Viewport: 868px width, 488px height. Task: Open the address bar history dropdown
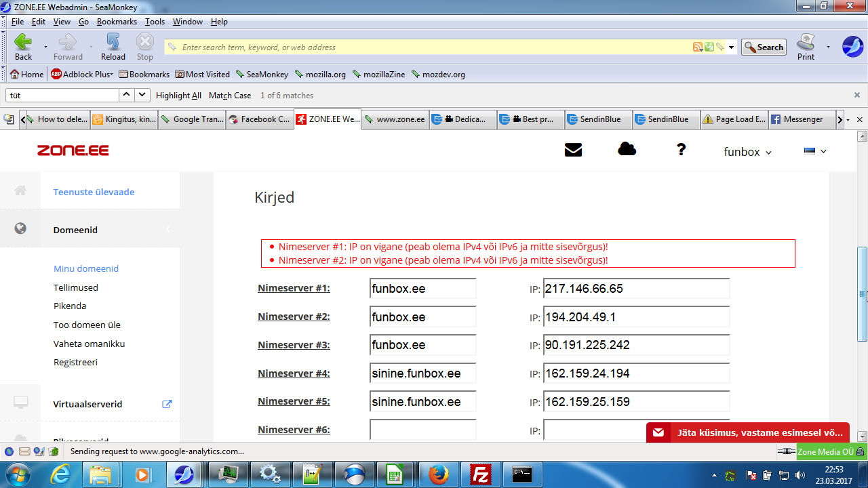tap(732, 47)
